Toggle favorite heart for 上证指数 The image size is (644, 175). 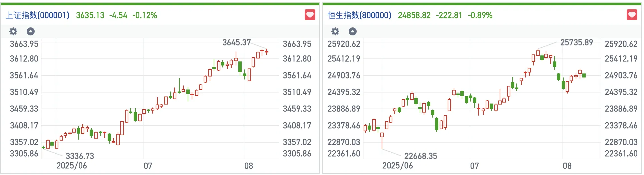(x=310, y=15)
